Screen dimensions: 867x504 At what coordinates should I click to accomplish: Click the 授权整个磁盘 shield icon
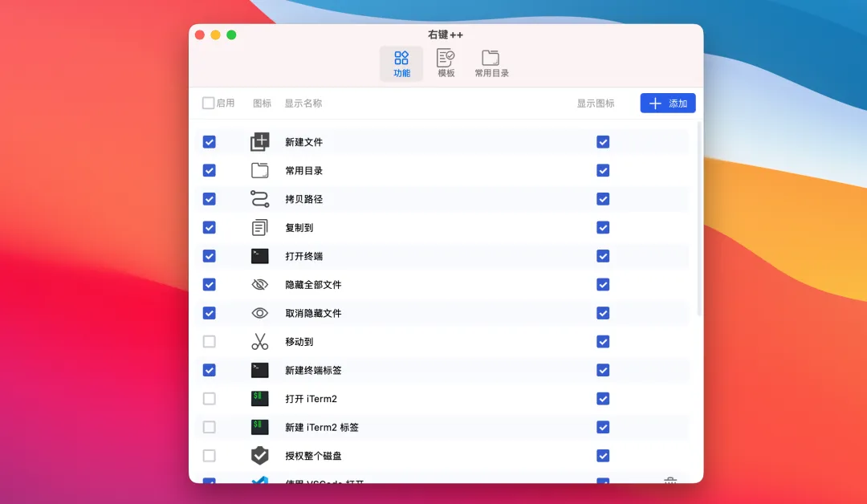pyautogui.click(x=260, y=456)
